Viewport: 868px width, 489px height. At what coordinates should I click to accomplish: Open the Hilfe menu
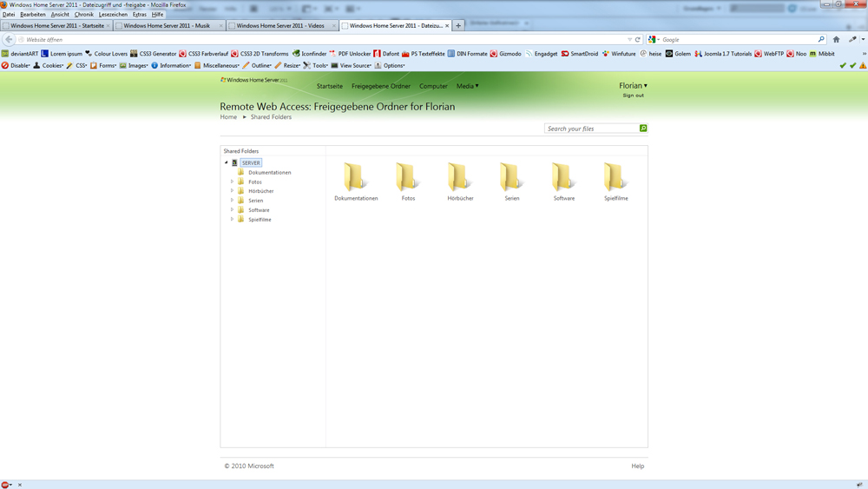pyautogui.click(x=157, y=15)
